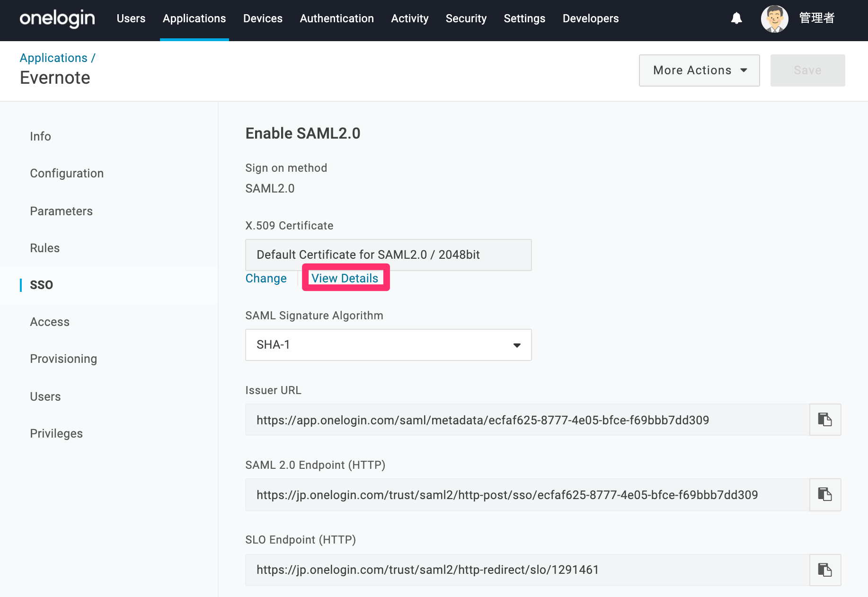Open the More Actions dropdown

click(x=699, y=70)
